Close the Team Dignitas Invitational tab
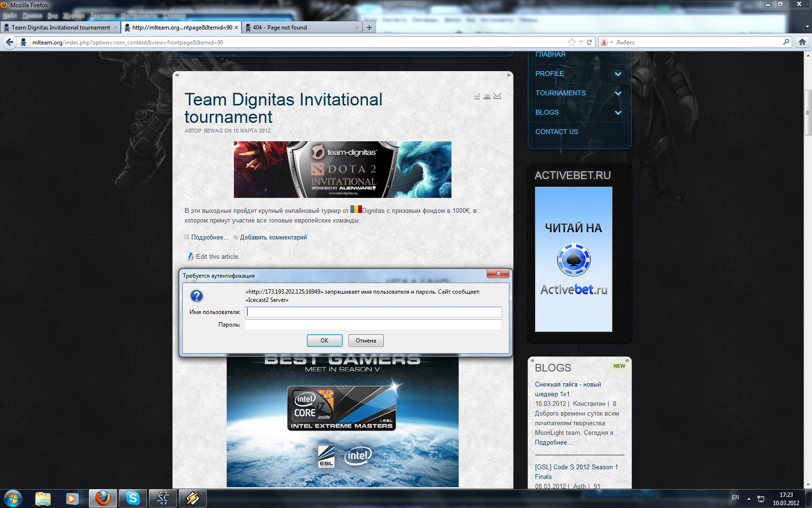The width and height of the screenshot is (812, 508). (x=116, y=28)
